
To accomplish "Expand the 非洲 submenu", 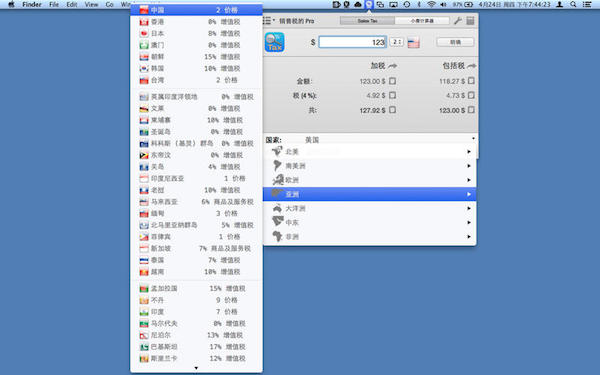I will pos(370,237).
